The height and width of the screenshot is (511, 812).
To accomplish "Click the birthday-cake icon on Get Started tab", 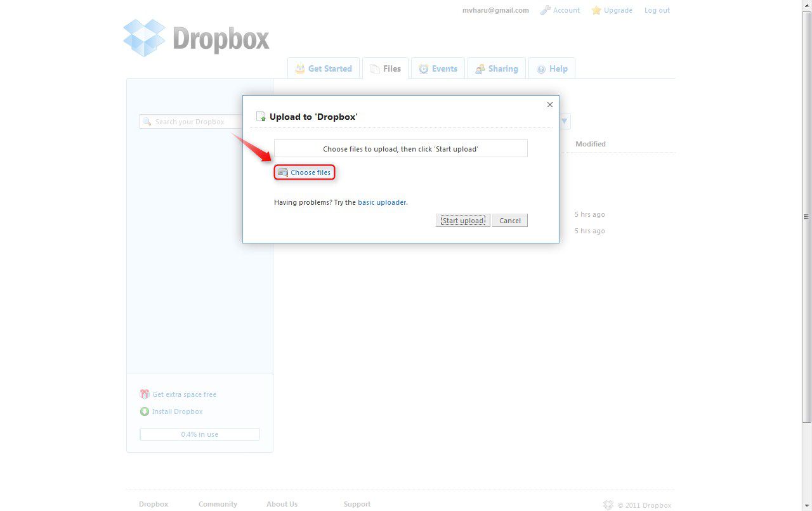I will (x=300, y=68).
